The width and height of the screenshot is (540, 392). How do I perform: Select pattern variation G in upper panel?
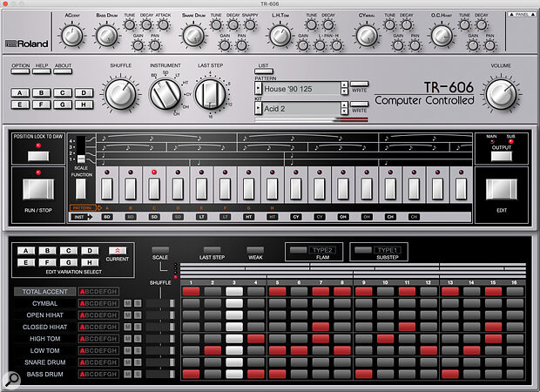[x=63, y=105]
